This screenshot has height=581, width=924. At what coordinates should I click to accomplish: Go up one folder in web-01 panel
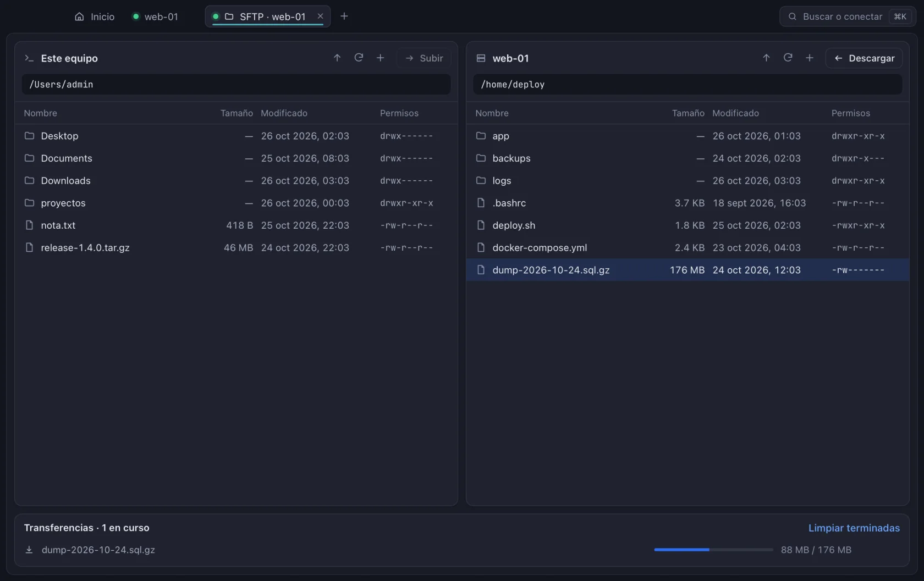click(x=766, y=58)
